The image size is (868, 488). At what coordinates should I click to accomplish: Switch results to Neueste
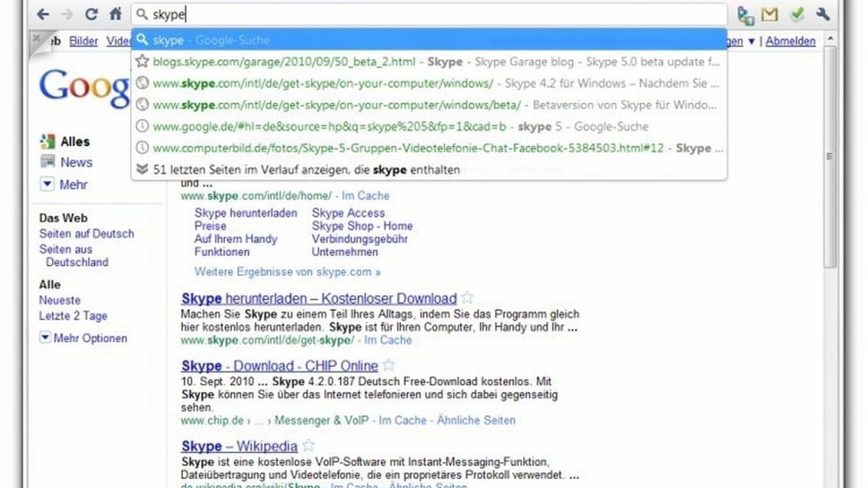(x=60, y=300)
